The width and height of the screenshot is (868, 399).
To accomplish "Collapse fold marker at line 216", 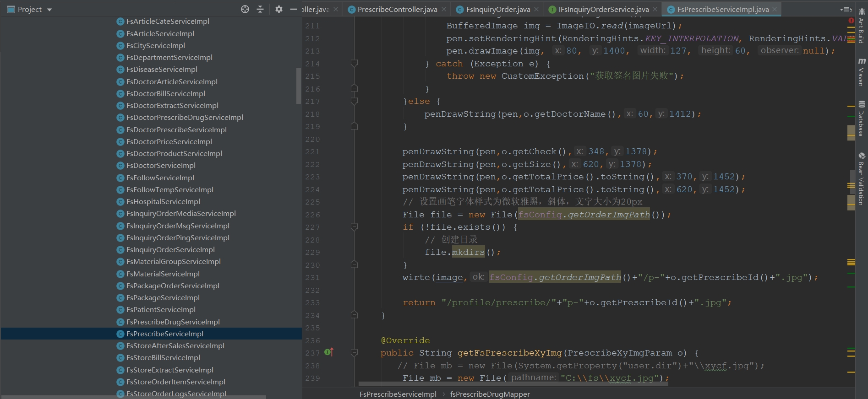I will click(354, 88).
